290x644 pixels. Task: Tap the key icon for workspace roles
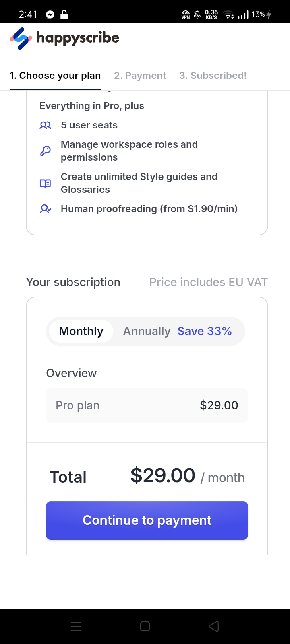45,151
